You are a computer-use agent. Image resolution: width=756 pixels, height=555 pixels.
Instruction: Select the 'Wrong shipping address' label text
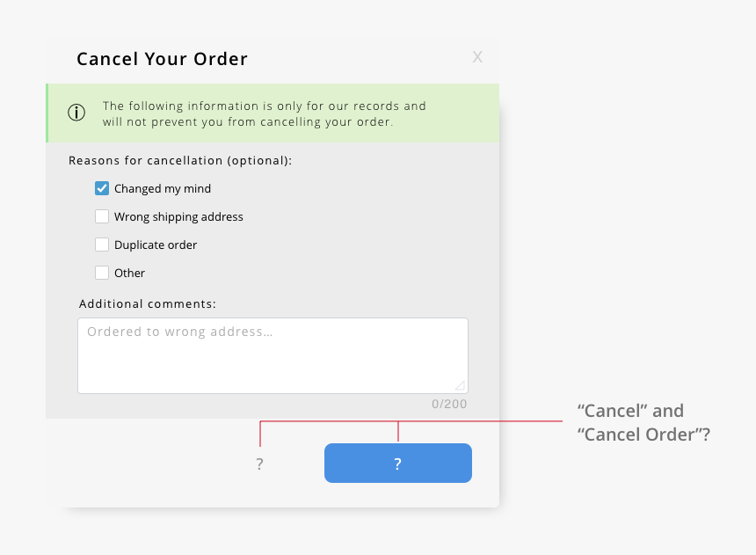(x=178, y=217)
